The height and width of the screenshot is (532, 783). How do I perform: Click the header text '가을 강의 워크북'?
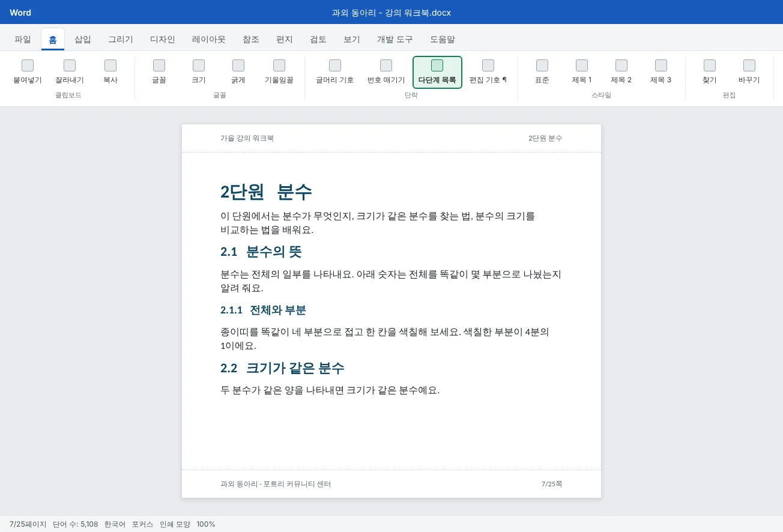pyautogui.click(x=247, y=138)
